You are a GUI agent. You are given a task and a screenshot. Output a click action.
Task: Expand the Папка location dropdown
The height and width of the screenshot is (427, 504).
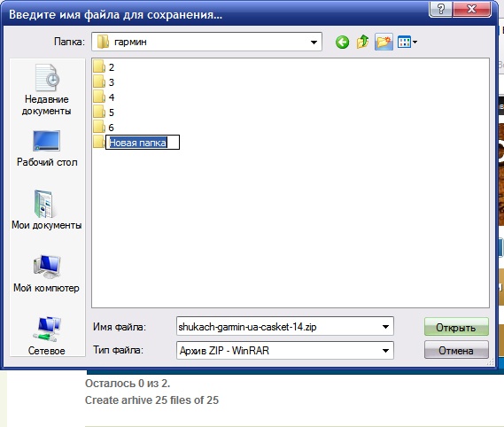point(314,42)
